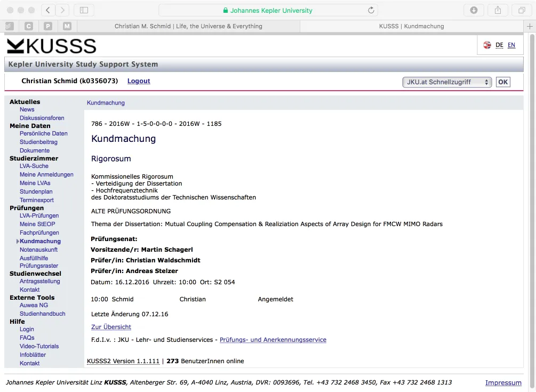This screenshot has width=536, height=392.
Task: Open the Safari share menu
Action: 498,10
